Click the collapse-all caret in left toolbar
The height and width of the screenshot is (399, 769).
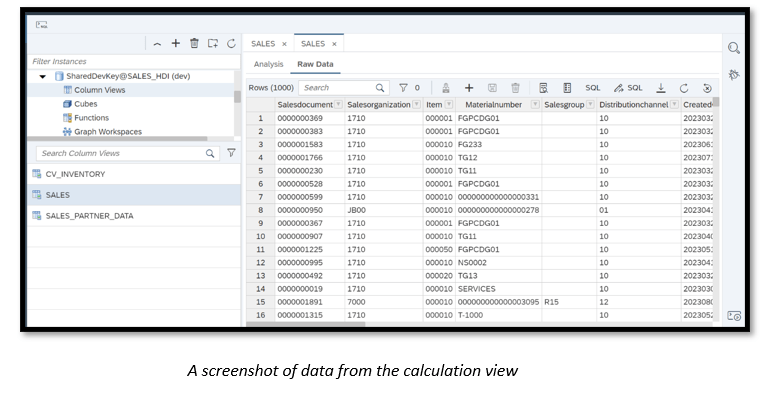tap(157, 44)
